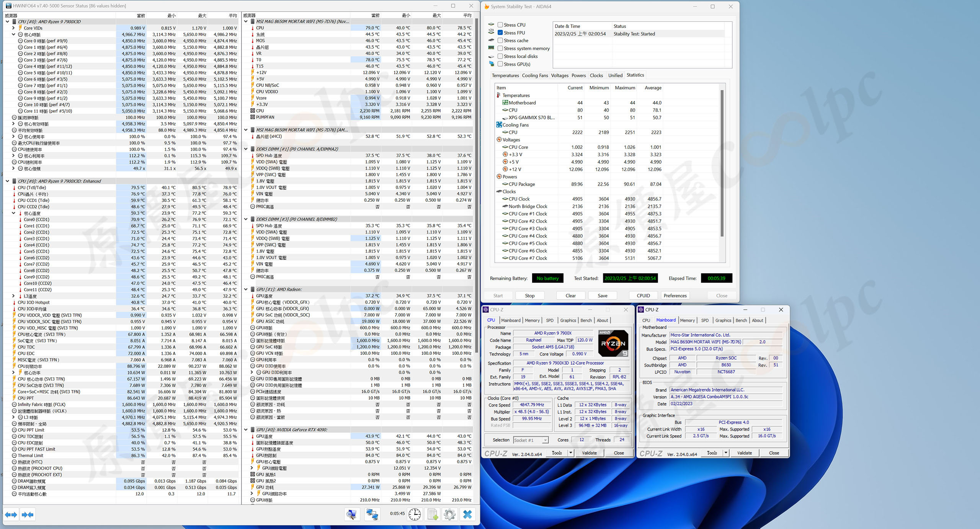The width and height of the screenshot is (980, 529).
Task: Select the CPU Package row in AIDA64 statistics
Action: 607,184
